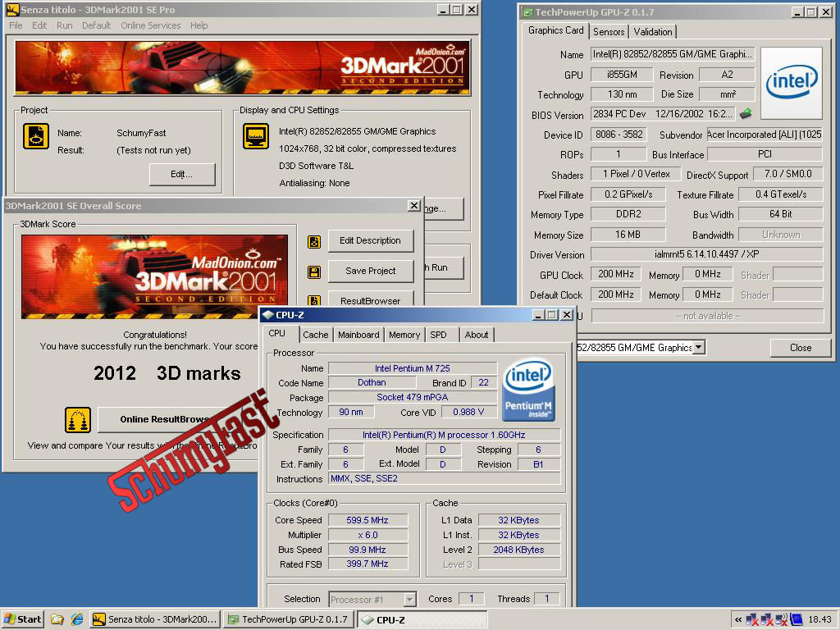Click the Rated FSB value 399.7 MHz
The image size is (840, 630).
click(367, 564)
